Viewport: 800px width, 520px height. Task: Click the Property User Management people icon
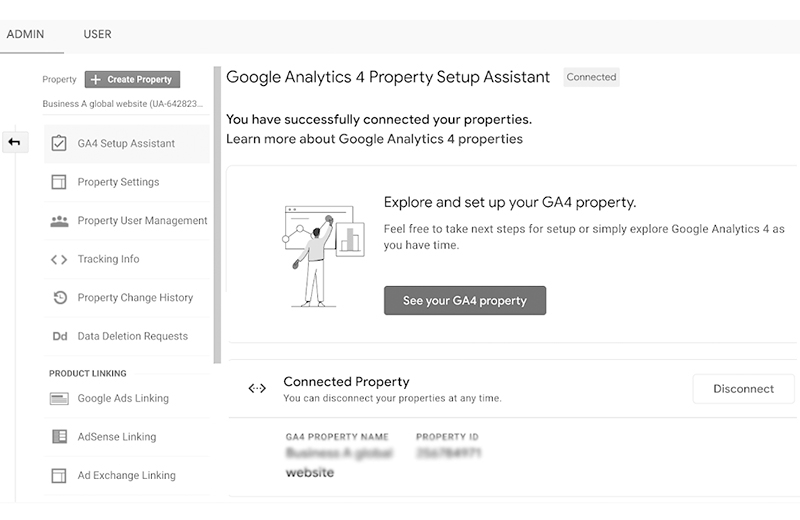coord(59,221)
